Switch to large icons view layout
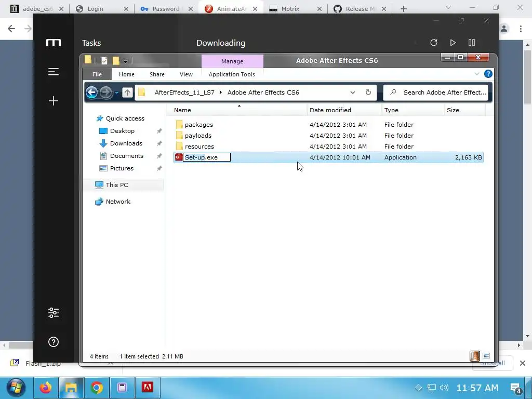Screen dimensions: 532x399 pos(486,356)
